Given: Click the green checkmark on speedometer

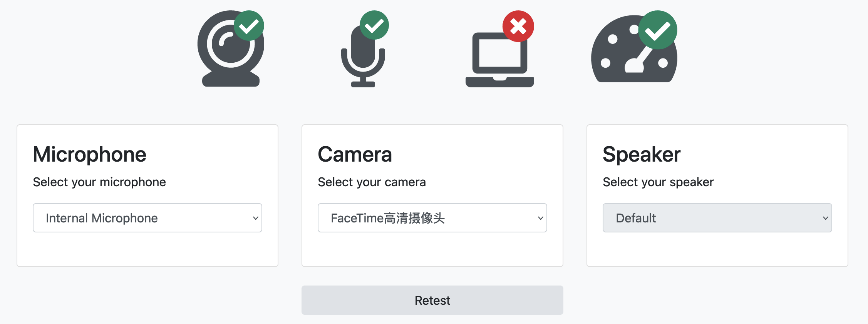Looking at the screenshot, I should (x=657, y=30).
